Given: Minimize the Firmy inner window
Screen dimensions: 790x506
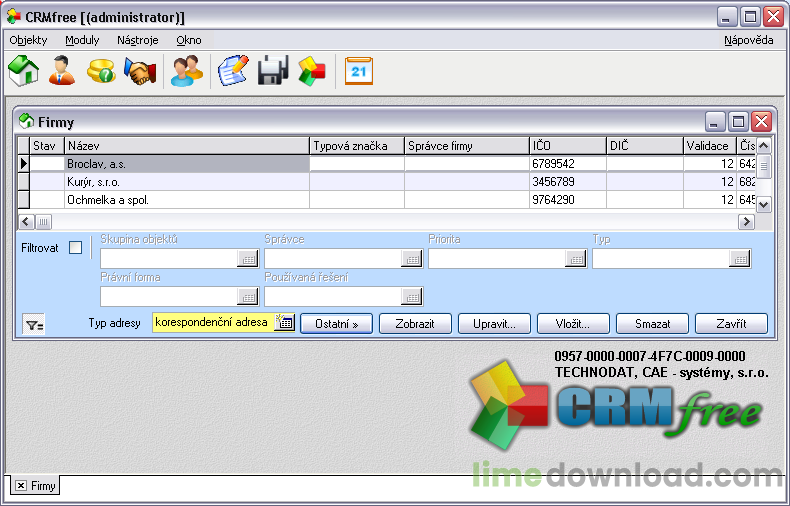Looking at the screenshot, I should tap(714, 121).
